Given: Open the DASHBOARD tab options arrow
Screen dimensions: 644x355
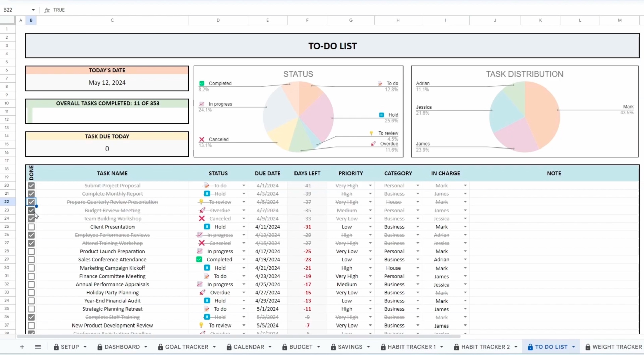Looking at the screenshot, I should click(x=146, y=347).
